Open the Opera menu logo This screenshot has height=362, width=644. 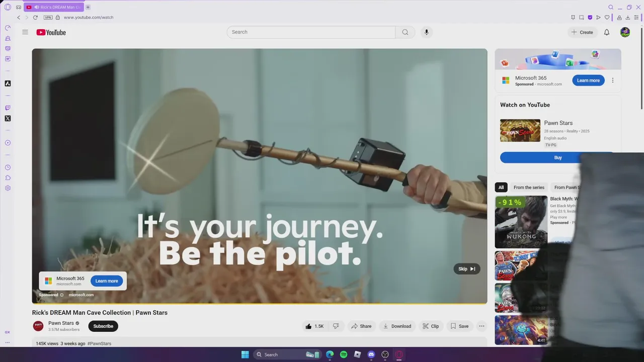[8, 7]
